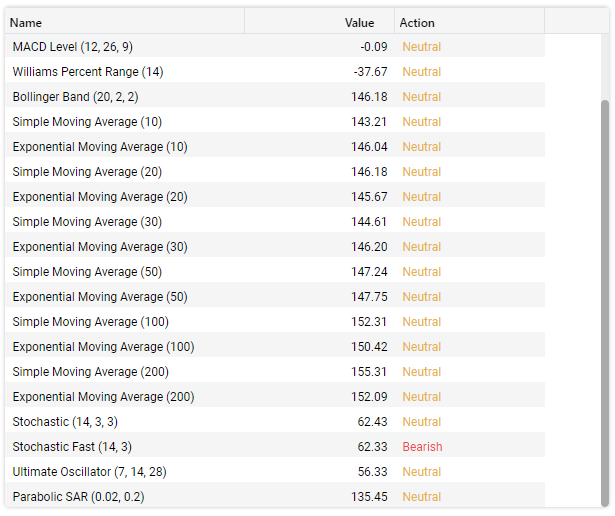The height and width of the screenshot is (516, 615).
Task: Click Exponential Moving Average (10) row
Action: (275, 147)
